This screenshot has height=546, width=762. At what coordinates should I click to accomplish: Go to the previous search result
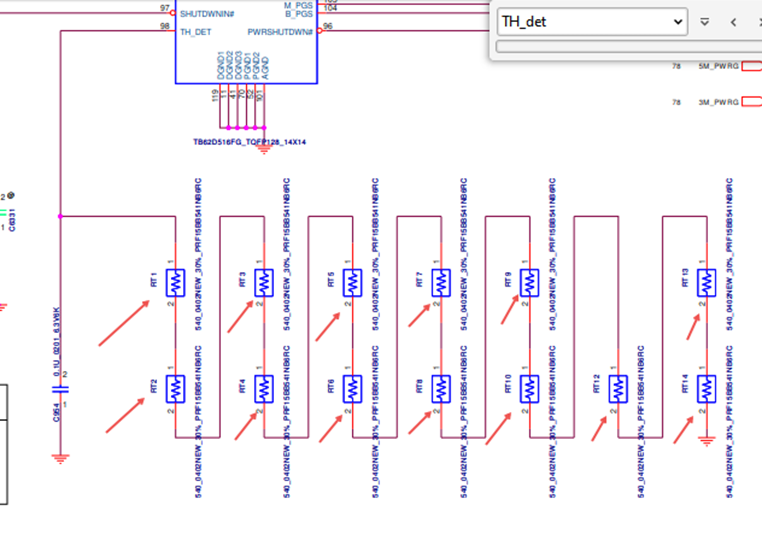click(734, 21)
